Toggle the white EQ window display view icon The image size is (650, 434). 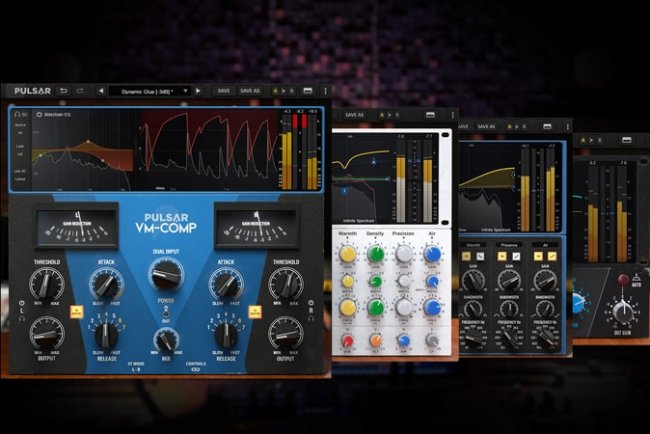coord(430,115)
